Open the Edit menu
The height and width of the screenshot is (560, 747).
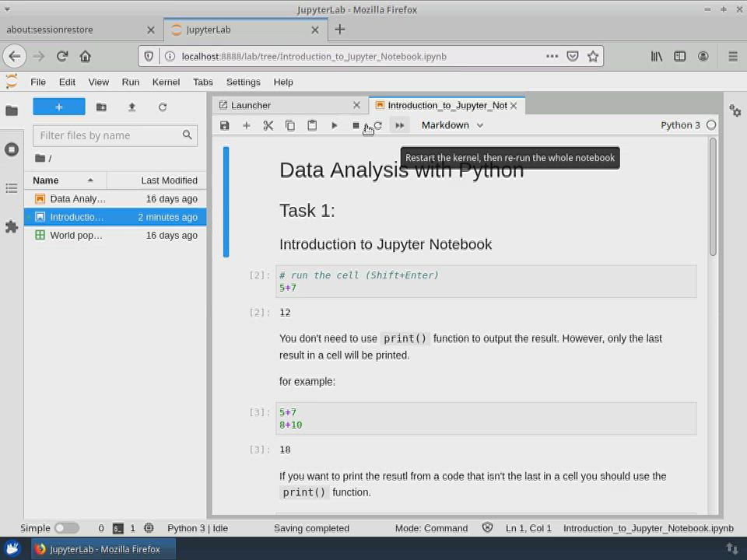coord(67,82)
